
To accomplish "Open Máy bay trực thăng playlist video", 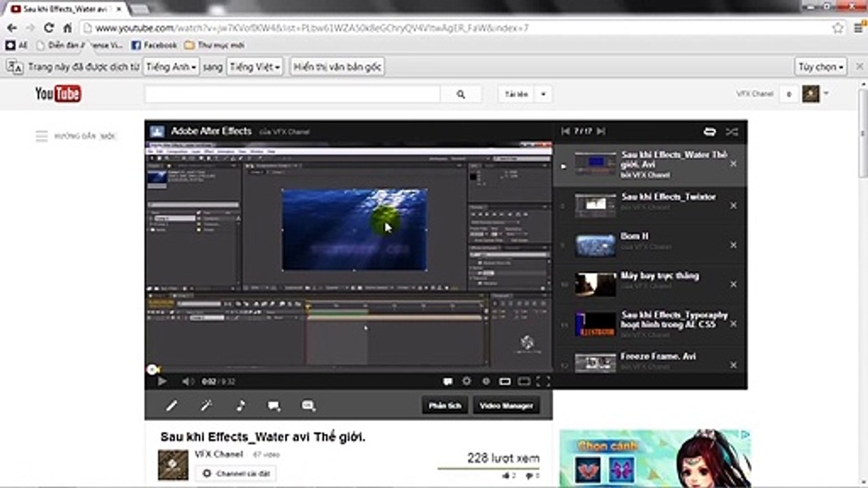I will click(650, 285).
